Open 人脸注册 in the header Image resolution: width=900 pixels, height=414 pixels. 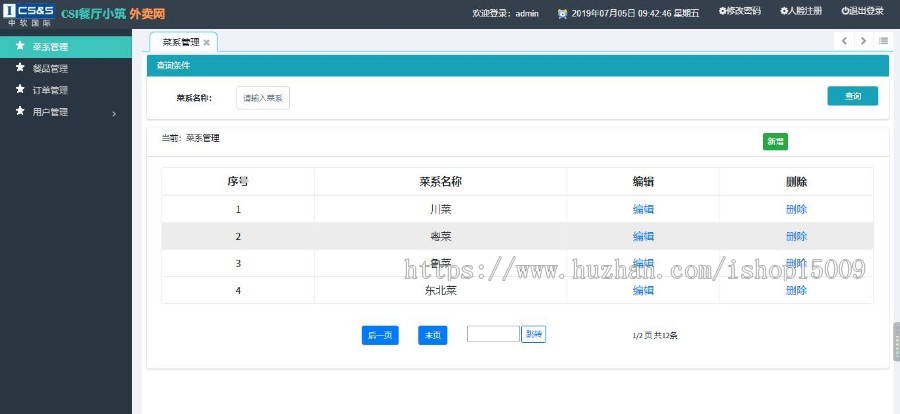point(800,12)
